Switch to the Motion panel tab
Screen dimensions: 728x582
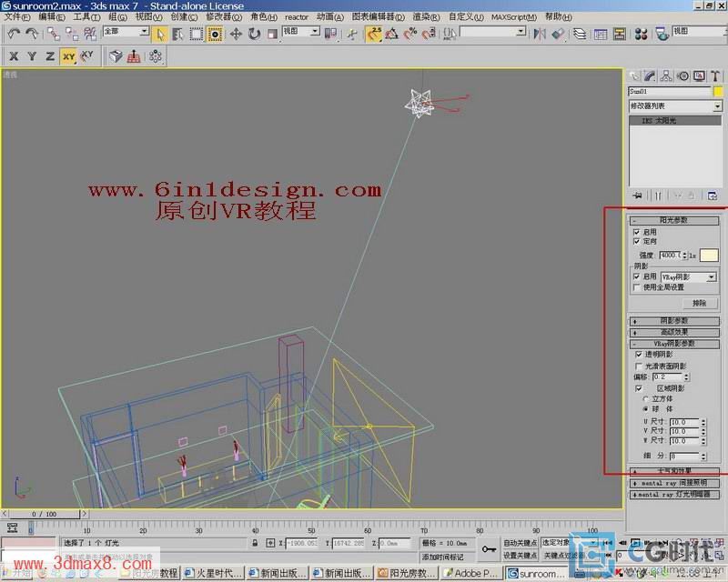(683, 76)
